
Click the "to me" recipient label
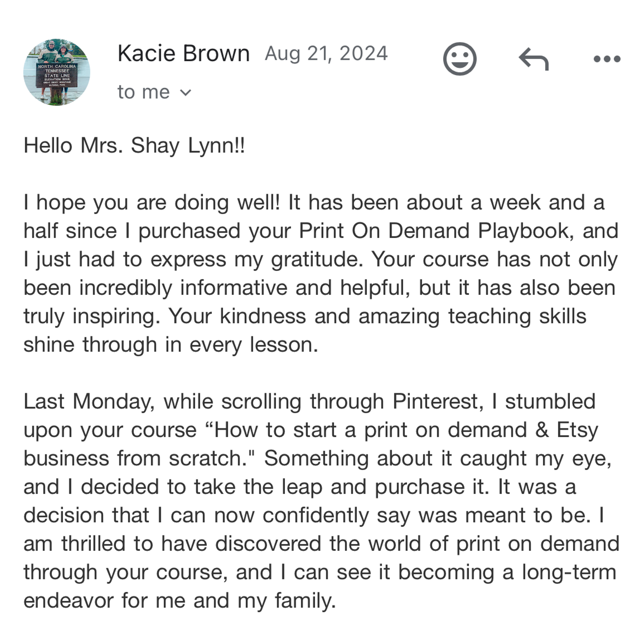[x=144, y=92]
